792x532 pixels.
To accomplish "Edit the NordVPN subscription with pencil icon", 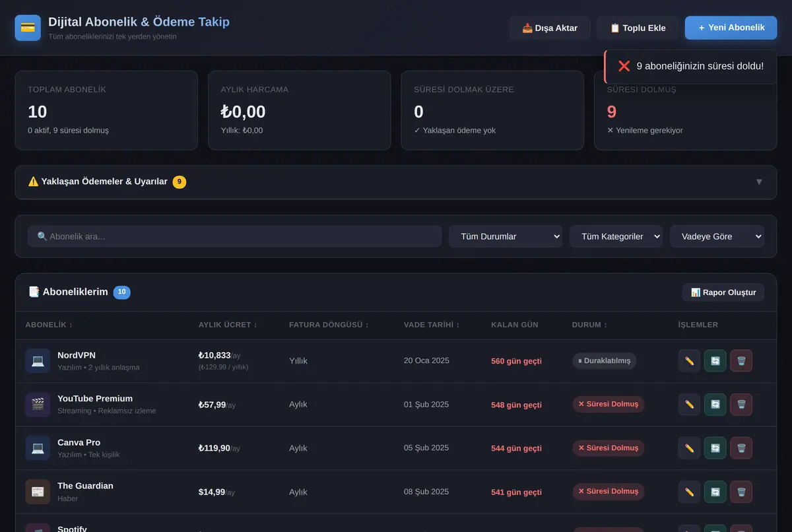I will coord(689,361).
